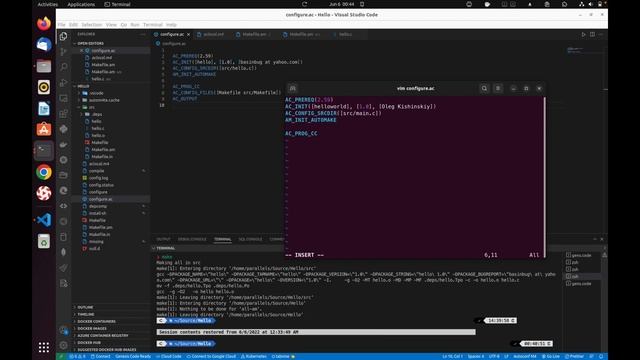Open the Search view in activity bar
Viewport: 640px width, 360px height.
(63, 67)
